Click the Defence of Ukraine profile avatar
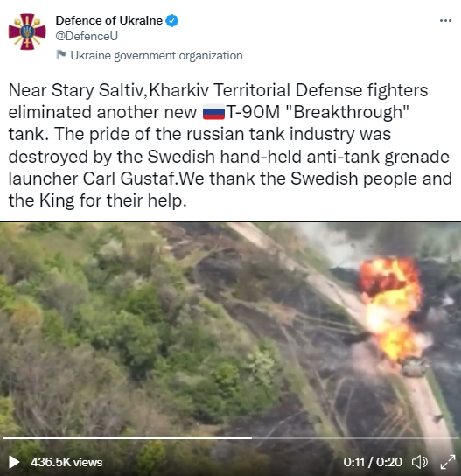Viewport: 461px width, 476px height. click(27, 31)
